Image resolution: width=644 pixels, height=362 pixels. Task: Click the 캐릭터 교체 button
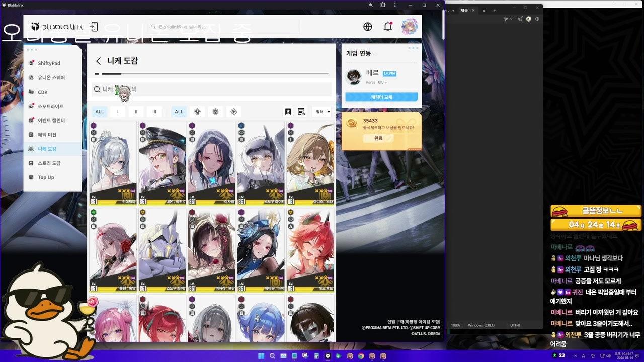point(381,97)
